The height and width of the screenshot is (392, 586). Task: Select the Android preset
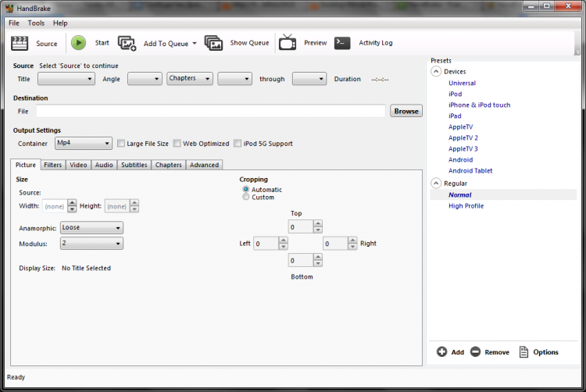pos(460,159)
